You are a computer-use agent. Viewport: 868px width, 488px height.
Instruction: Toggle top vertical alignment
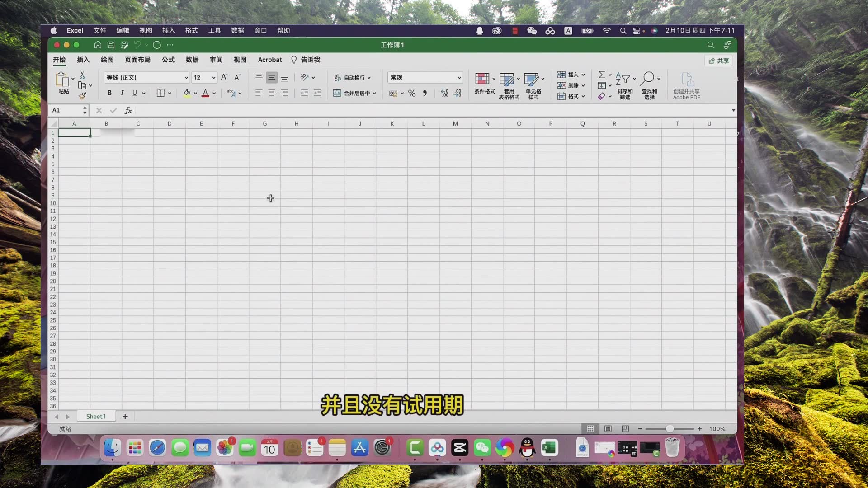(259, 77)
